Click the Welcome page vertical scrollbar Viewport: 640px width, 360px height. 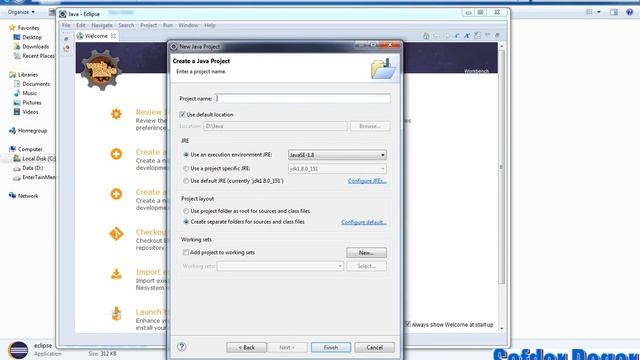pos(502,167)
